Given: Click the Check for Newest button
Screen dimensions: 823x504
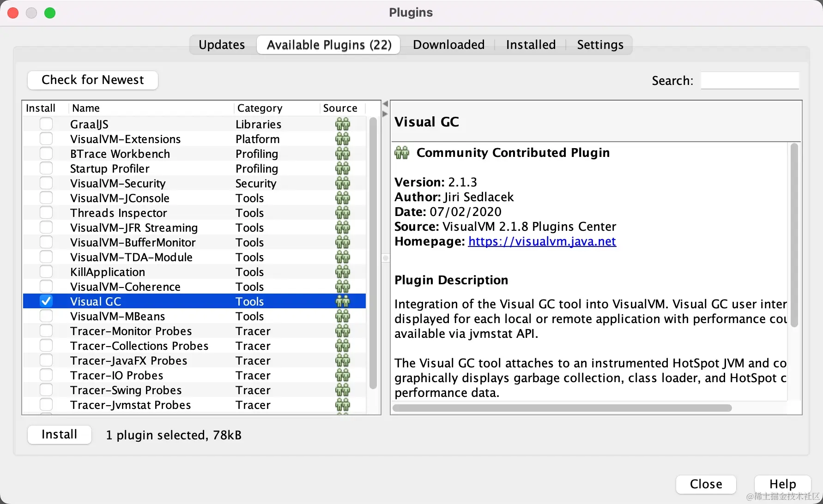Looking at the screenshot, I should [93, 80].
